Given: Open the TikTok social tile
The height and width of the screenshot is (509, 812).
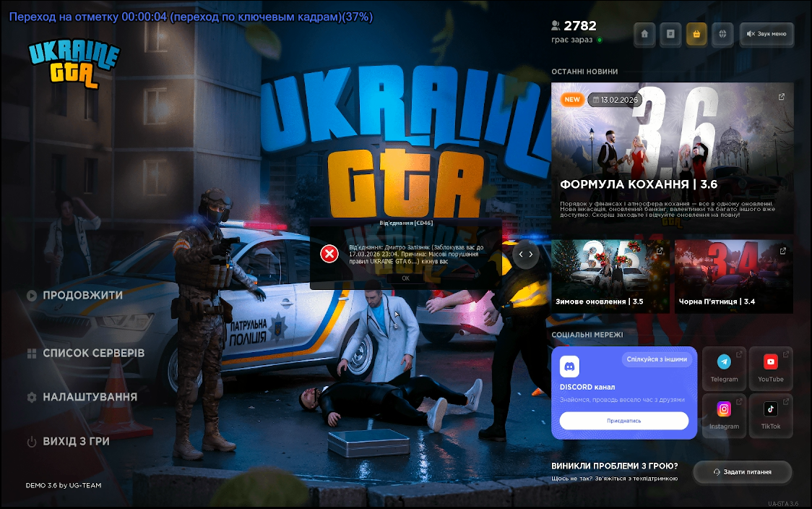Looking at the screenshot, I should (x=771, y=416).
